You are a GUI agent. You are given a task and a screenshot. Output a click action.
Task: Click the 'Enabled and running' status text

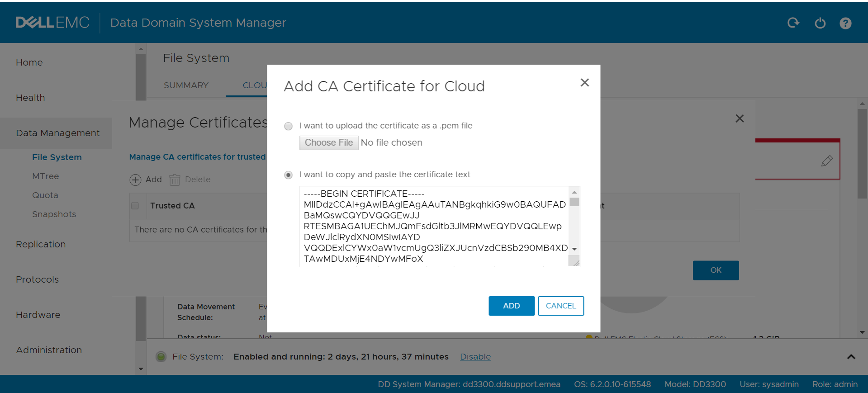click(341, 357)
